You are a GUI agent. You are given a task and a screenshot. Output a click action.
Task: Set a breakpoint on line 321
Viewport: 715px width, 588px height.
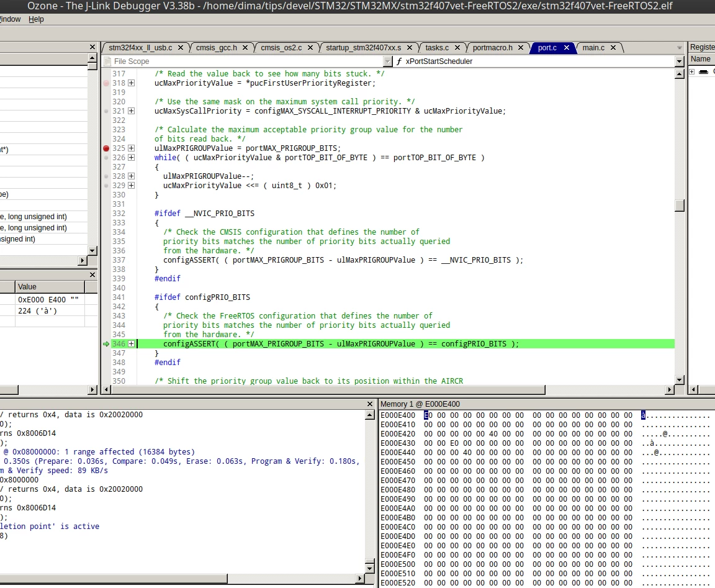click(x=106, y=111)
